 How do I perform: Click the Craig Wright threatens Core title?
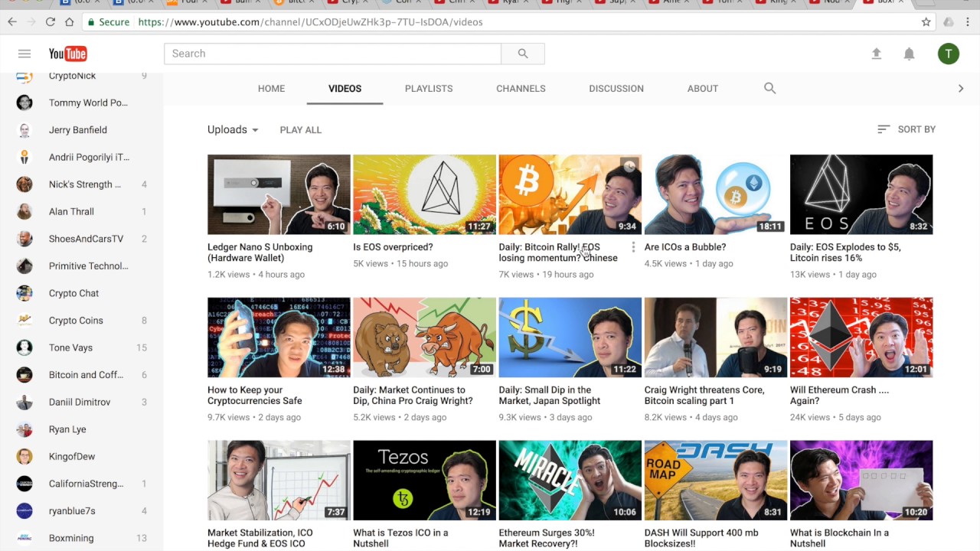pos(704,396)
